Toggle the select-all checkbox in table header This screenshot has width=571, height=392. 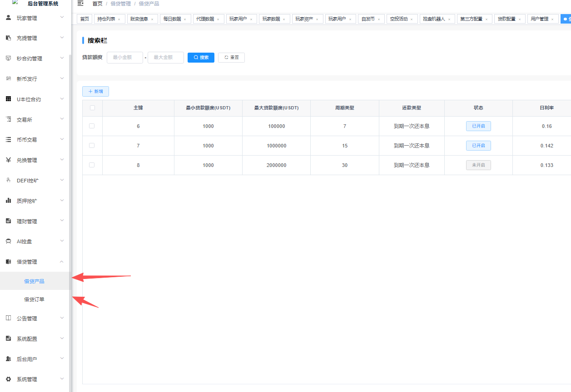click(x=92, y=108)
